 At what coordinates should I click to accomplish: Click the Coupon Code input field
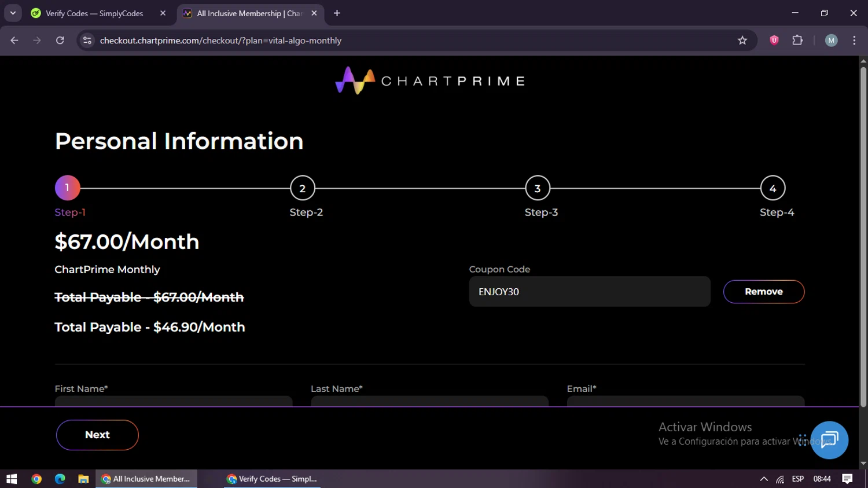pos(590,292)
